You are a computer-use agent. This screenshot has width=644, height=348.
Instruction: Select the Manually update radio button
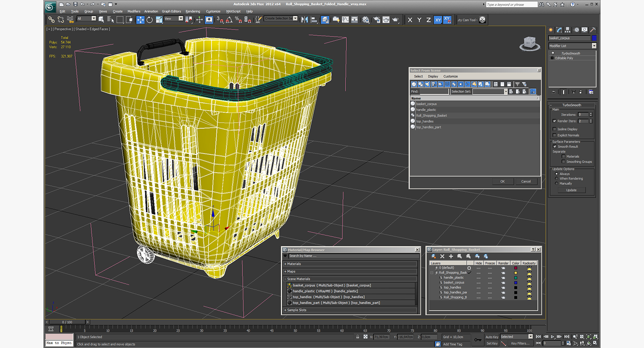tap(556, 184)
